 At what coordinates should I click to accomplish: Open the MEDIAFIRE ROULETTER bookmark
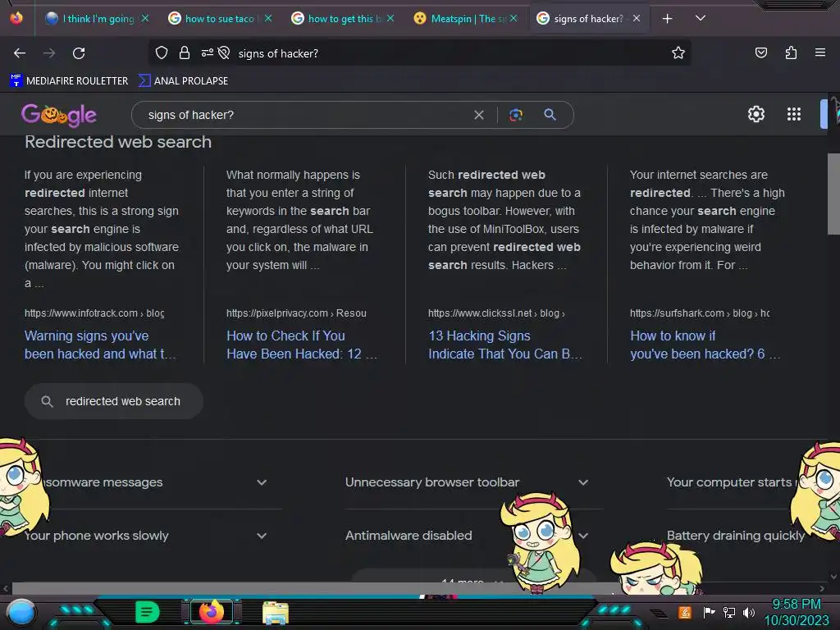tap(69, 81)
